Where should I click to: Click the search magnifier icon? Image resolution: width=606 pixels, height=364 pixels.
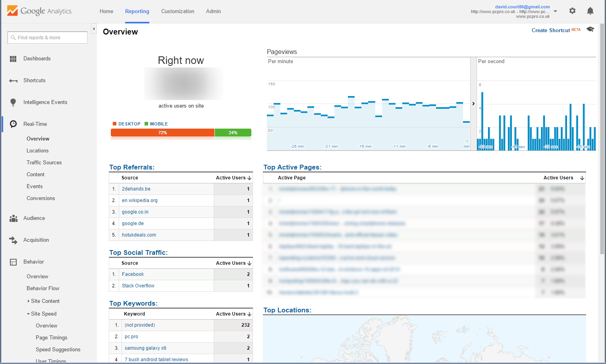(x=13, y=38)
